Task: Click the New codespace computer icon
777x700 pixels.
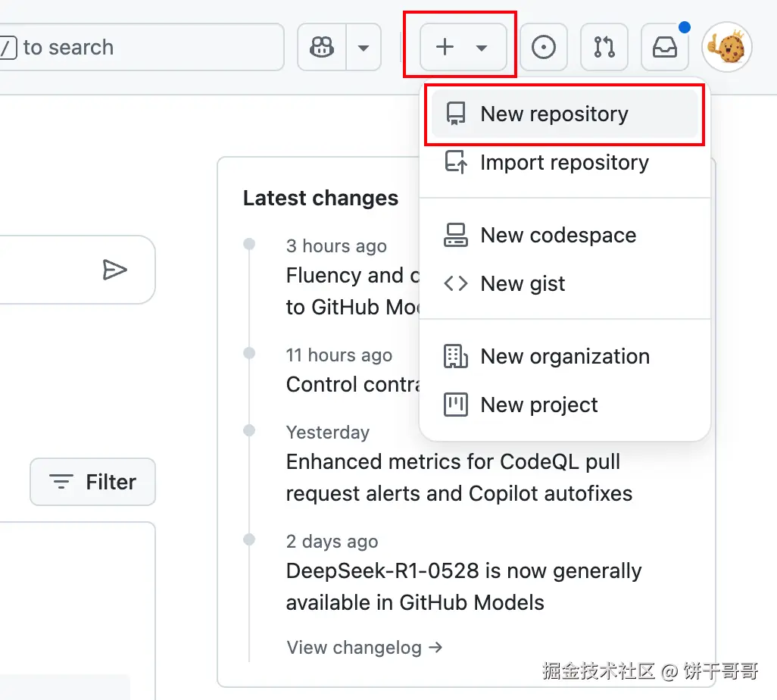Action: [x=455, y=235]
